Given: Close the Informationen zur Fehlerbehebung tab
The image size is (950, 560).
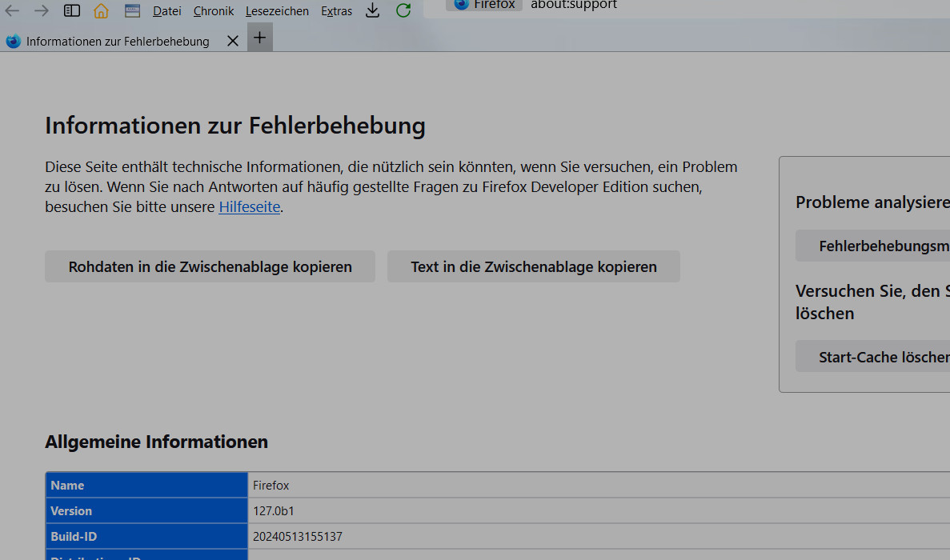Looking at the screenshot, I should click(x=233, y=41).
